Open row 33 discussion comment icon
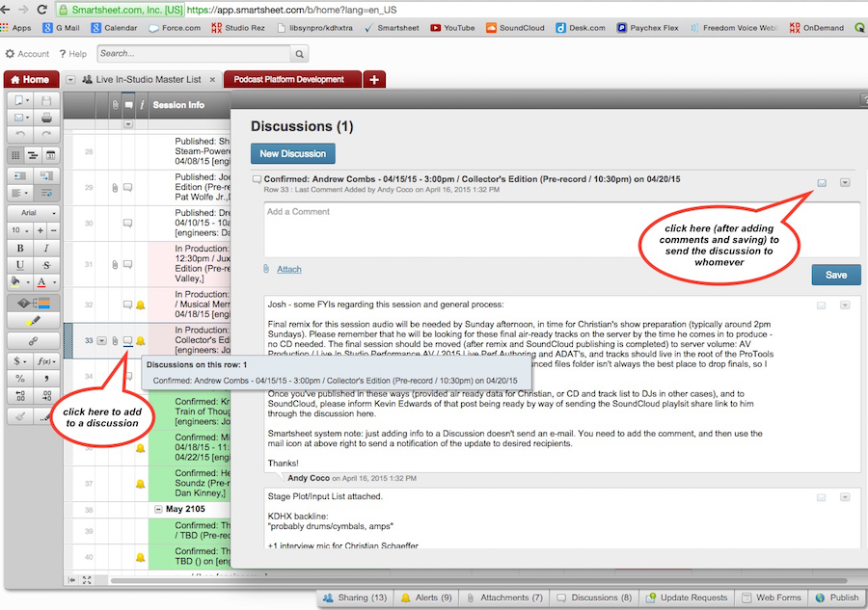 pyautogui.click(x=128, y=340)
